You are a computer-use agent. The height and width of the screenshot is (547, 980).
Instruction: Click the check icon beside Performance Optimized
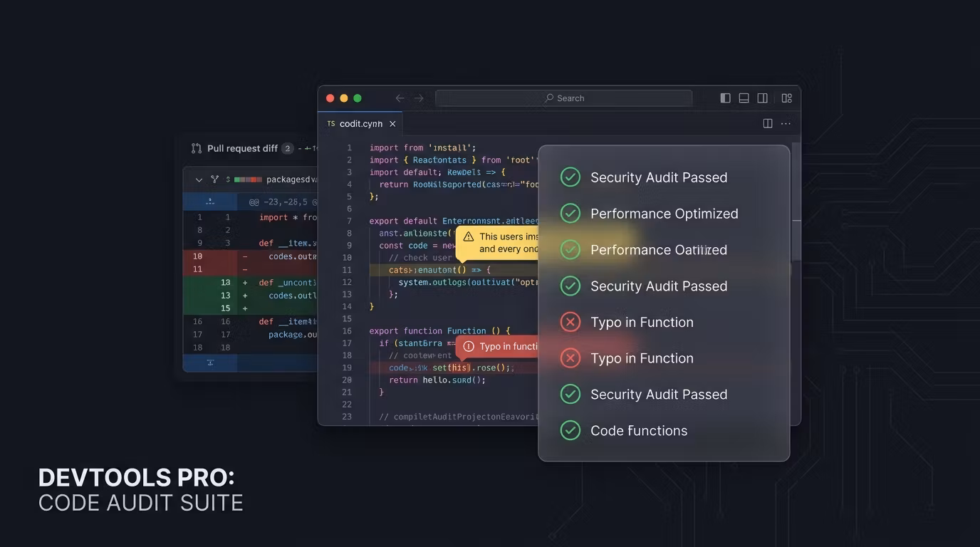click(570, 213)
